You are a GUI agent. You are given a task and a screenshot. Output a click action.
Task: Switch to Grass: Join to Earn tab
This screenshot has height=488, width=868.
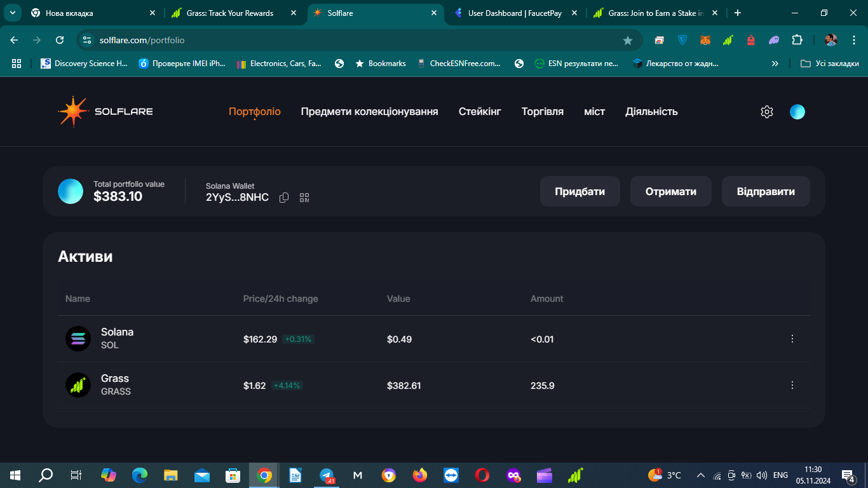656,13
